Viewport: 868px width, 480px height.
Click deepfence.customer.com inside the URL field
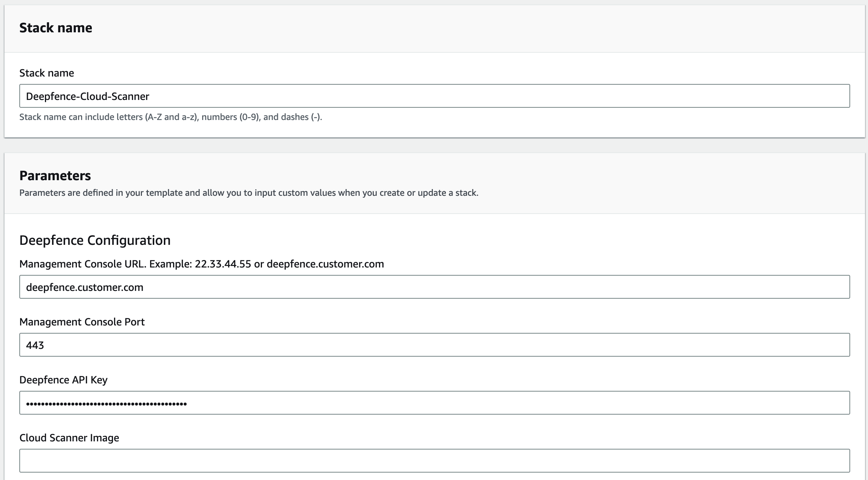(84, 287)
